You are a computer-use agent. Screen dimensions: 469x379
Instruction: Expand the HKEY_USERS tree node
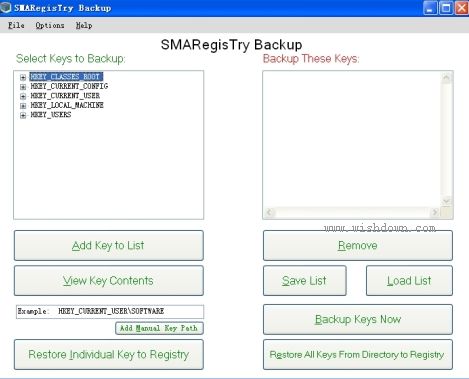point(23,116)
